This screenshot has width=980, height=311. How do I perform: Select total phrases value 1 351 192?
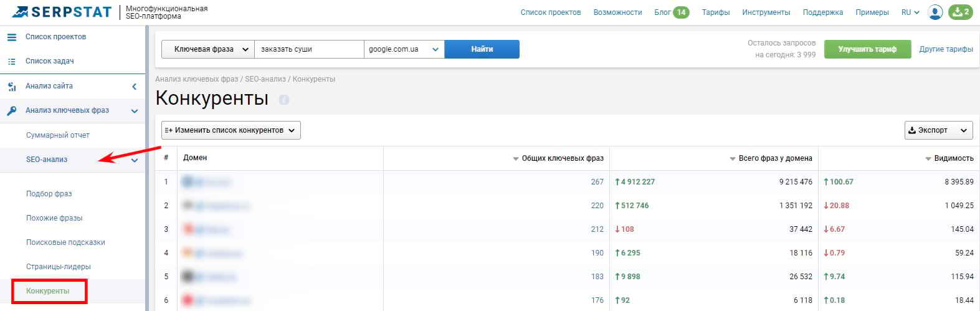pos(796,206)
